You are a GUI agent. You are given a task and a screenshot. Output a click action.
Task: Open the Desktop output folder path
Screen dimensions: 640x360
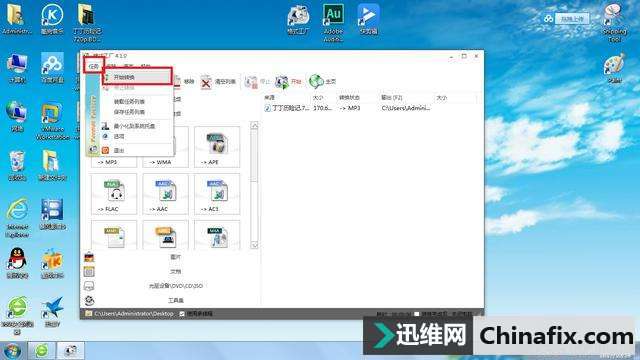point(133,314)
